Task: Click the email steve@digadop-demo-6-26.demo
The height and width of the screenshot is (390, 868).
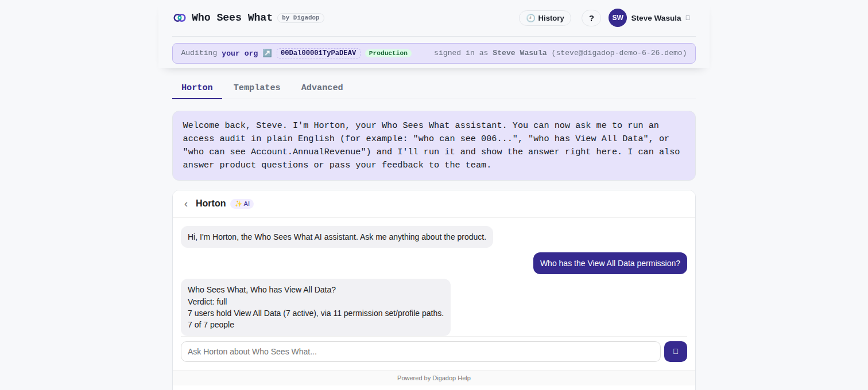Action: tap(619, 53)
